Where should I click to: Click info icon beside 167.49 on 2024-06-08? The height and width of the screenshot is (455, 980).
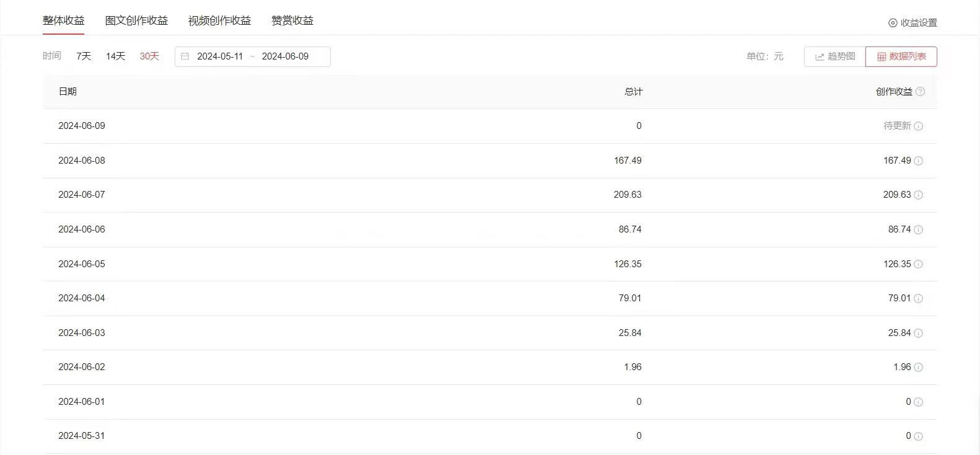point(919,161)
